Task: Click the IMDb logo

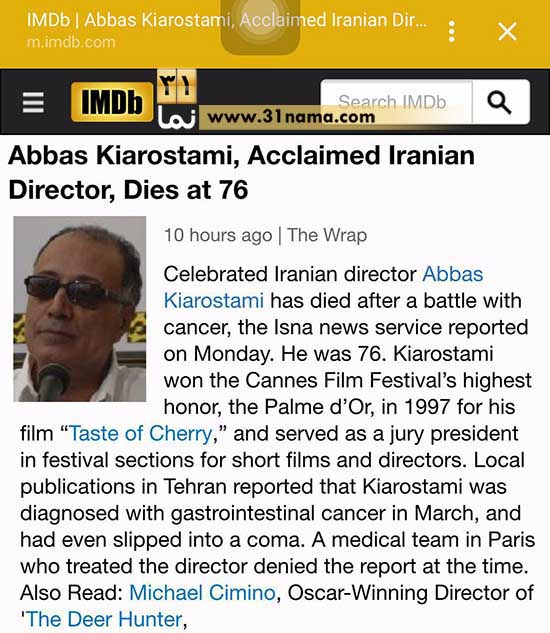Action: pyautogui.click(x=112, y=102)
